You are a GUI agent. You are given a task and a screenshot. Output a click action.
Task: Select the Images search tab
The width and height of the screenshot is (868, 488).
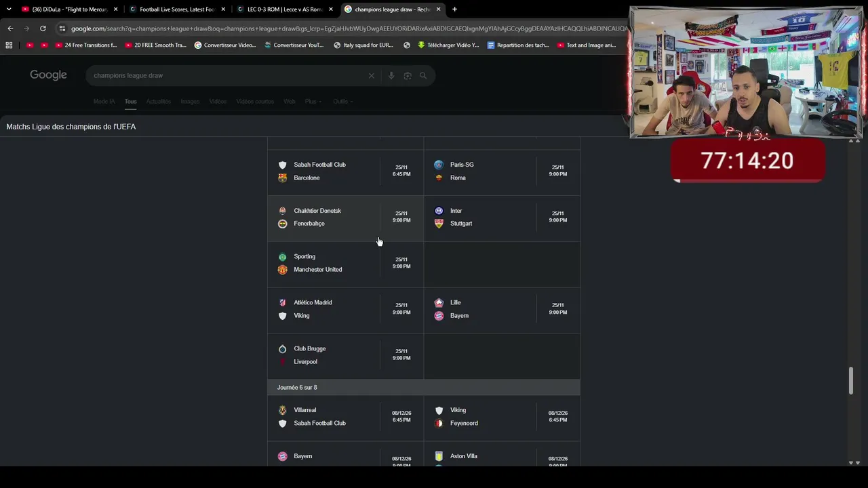click(190, 102)
